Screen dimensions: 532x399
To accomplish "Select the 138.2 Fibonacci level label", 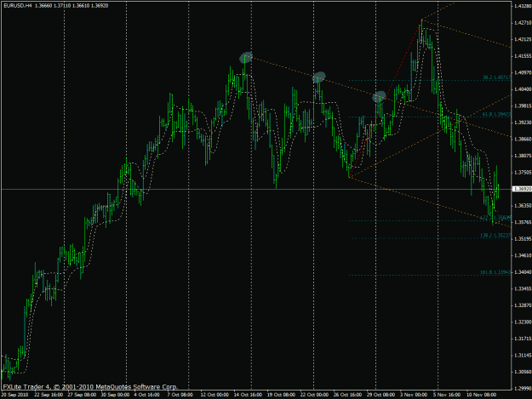I will [x=495, y=236].
